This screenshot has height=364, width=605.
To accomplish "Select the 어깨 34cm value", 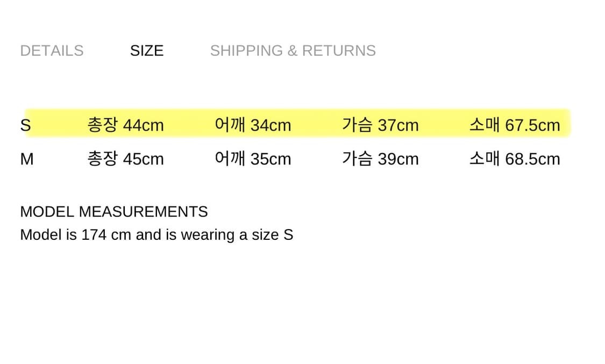I will [253, 125].
